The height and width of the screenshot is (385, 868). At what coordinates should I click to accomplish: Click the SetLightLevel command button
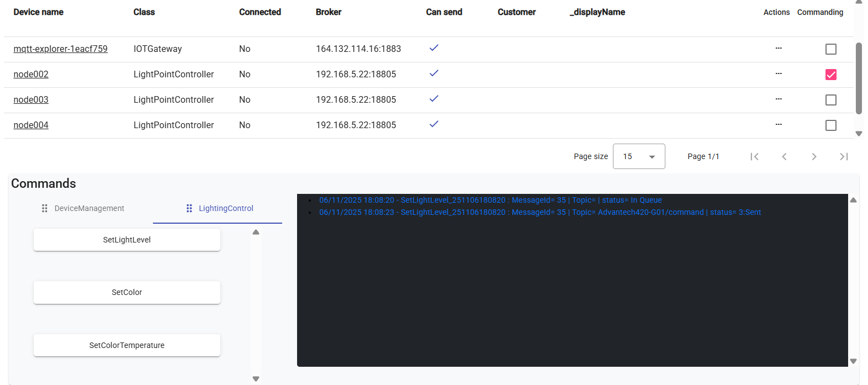click(x=127, y=240)
